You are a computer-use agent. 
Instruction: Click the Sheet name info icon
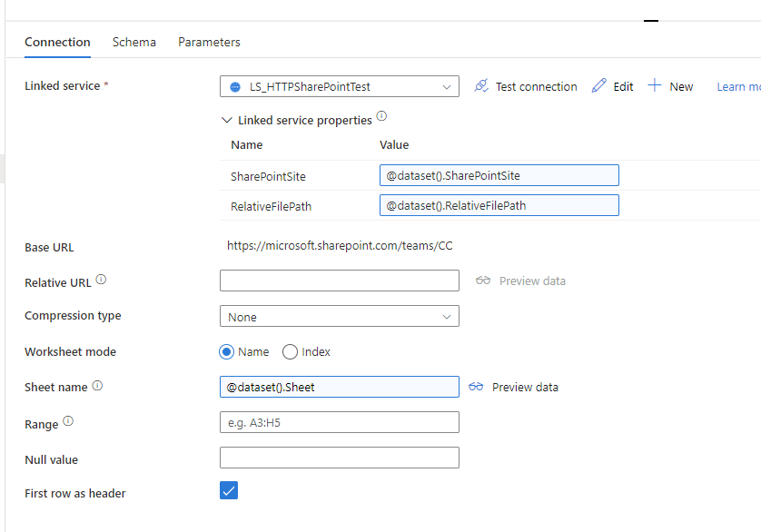click(x=97, y=386)
